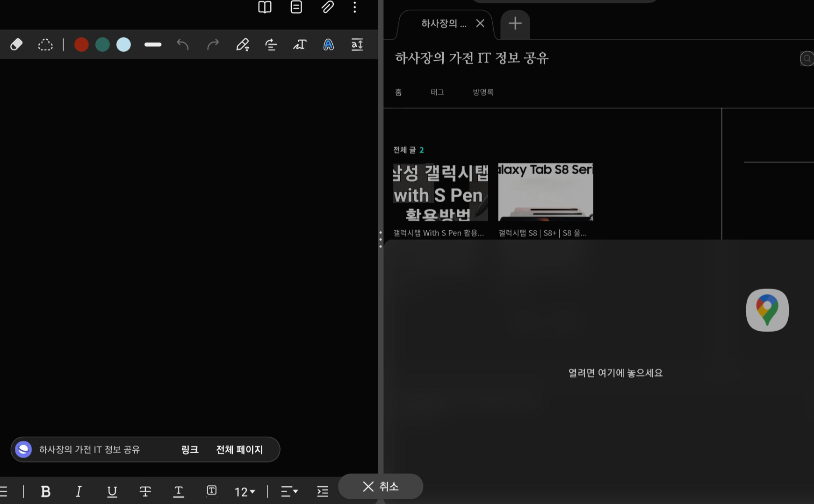The image size is (814, 504).
Task: Open the text spacing tool icon
Action: pos(357,45)
